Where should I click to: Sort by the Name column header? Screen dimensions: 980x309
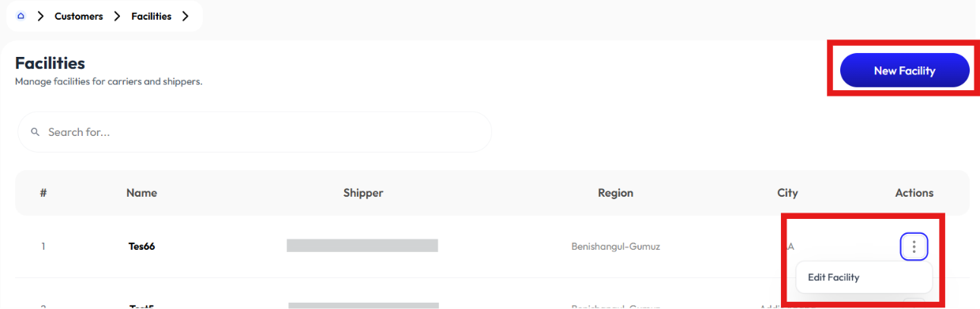click(x=141, y=193)
